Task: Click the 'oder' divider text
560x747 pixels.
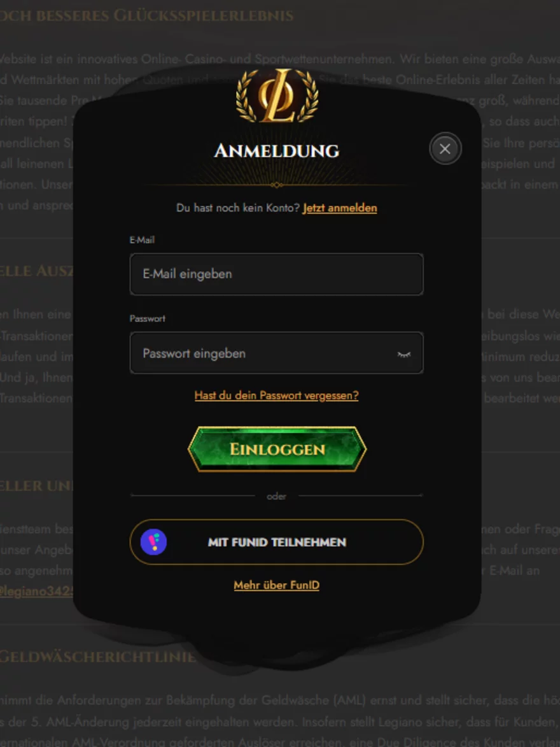Action: coord(276,497)
